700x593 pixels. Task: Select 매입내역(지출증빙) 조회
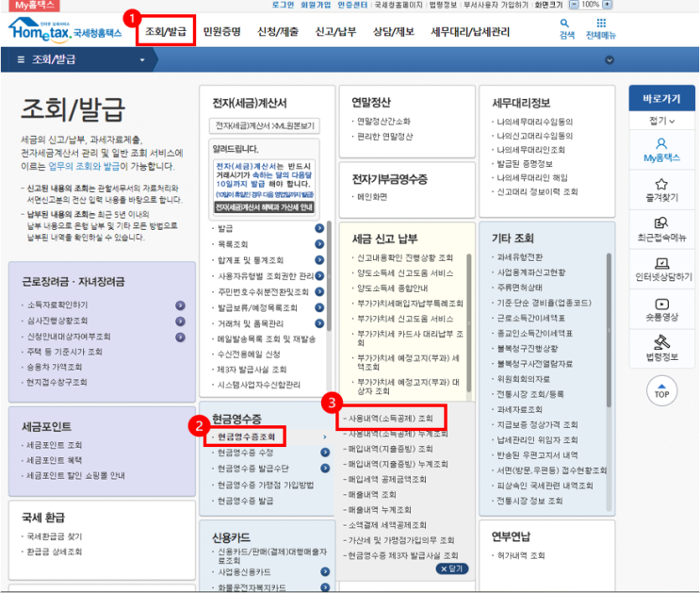click(x=391, y=448)
